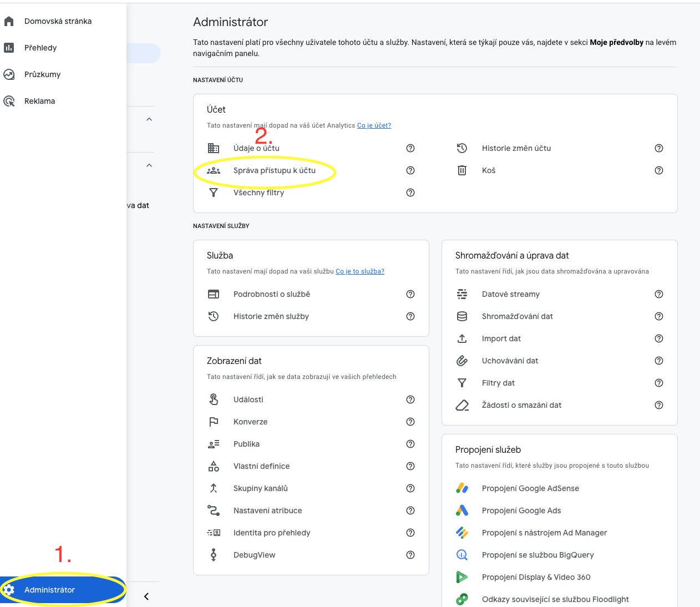Click the Google Ads logo icon

click(462, 510)
